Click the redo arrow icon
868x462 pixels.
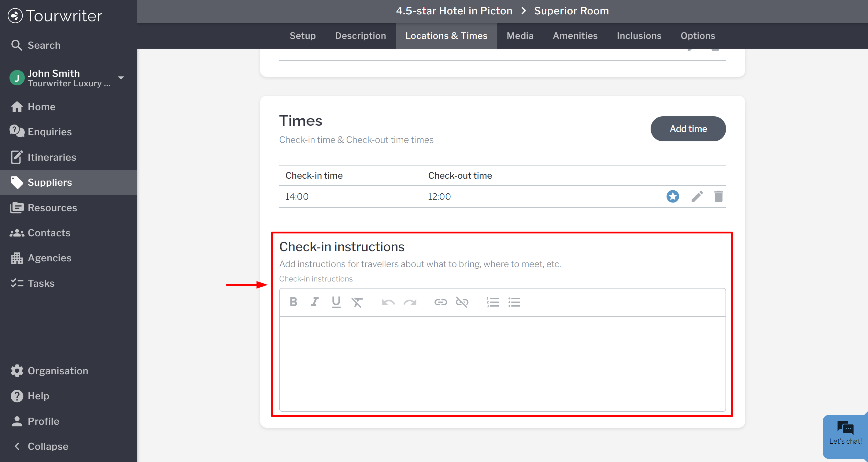point(410,302)
